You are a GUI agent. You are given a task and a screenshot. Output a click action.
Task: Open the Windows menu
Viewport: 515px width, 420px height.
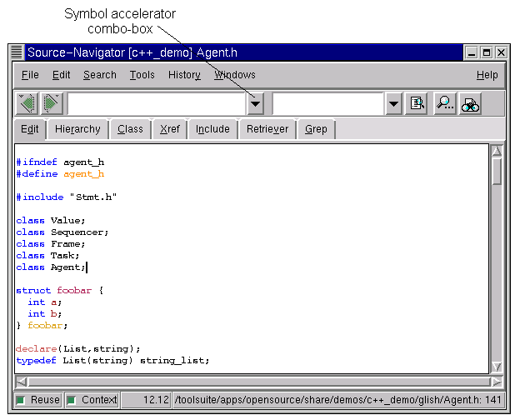pos(235,75)
